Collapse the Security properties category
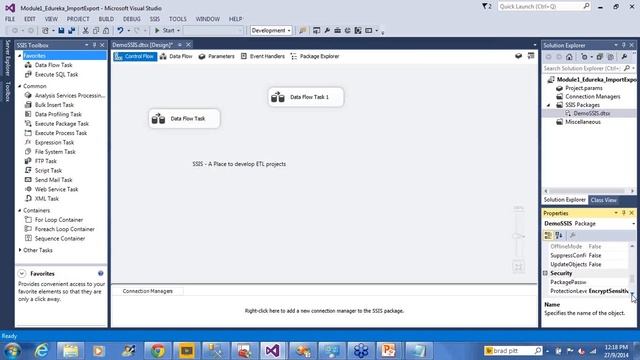 click(x=545, y=273)
